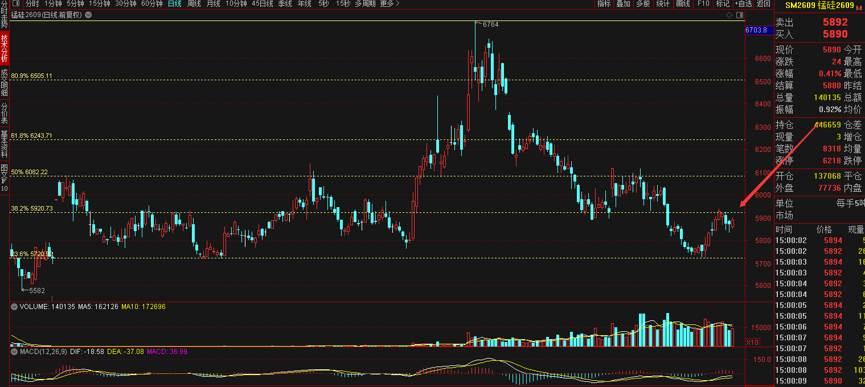The height and width of the screenshot is (387, 865).
Task: Click the DEA: -37.08 value
Action: (x=125, y=351)
